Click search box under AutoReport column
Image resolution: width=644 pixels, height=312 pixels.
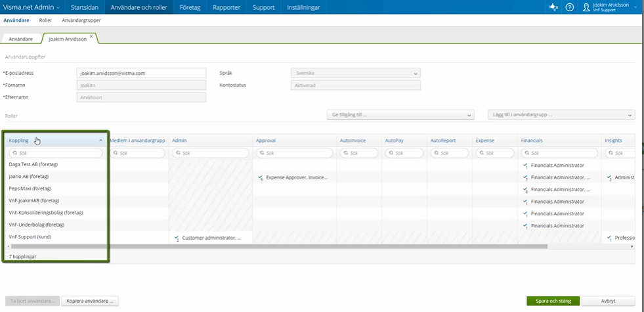pos(449,153)
